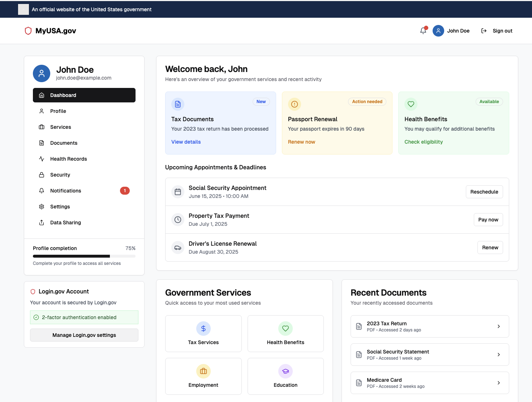Expand the Medicare Card chevron
Image resolution: width=532 pixels, height=402 pixels.
499,383
